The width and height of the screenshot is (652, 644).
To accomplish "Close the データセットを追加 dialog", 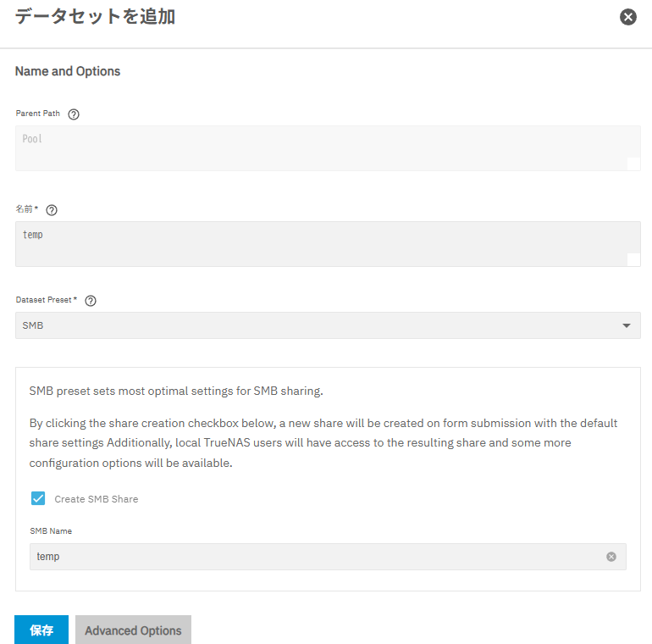I will pos(627,17).
